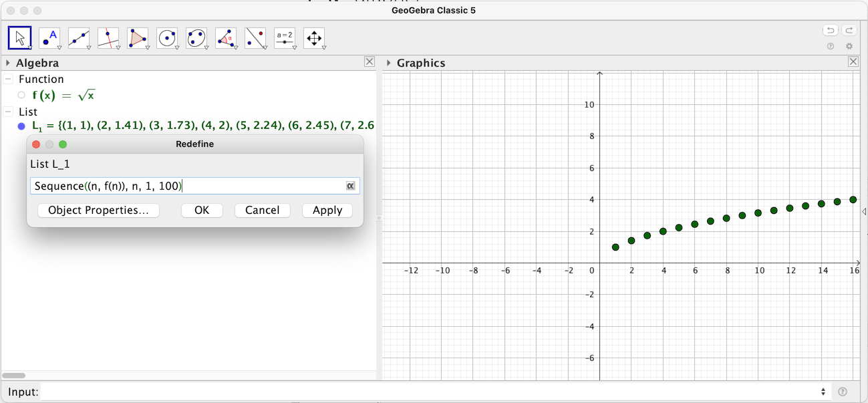
Task: Toggle visibility of function f(x)
Action: pyautogui.click(x=21, y=95)
